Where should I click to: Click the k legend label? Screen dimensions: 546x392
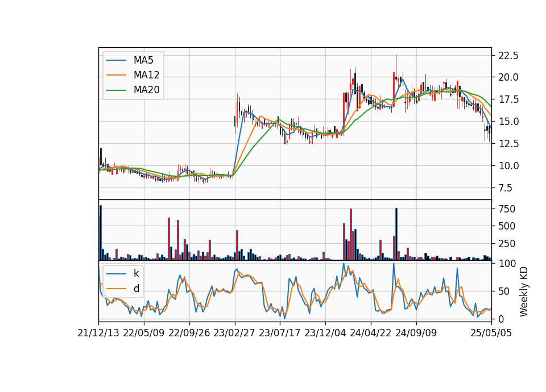(x=136, y=273)
